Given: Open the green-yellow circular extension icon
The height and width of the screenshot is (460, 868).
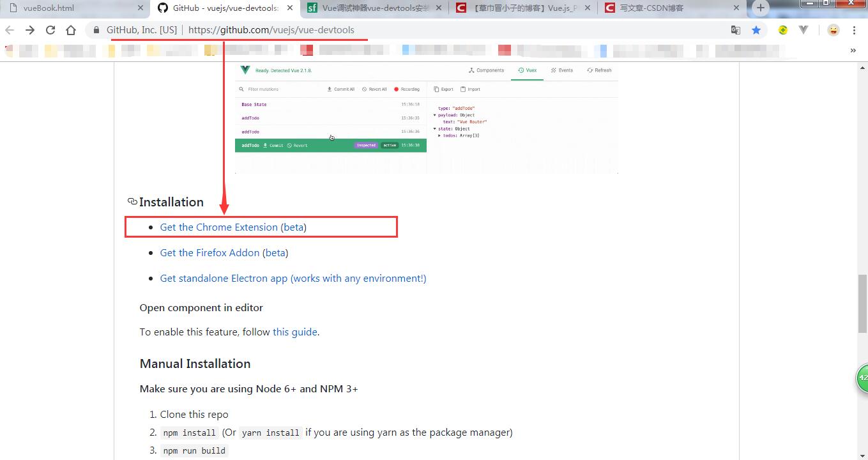Looking at the screenshot, I should pos(782,30).
